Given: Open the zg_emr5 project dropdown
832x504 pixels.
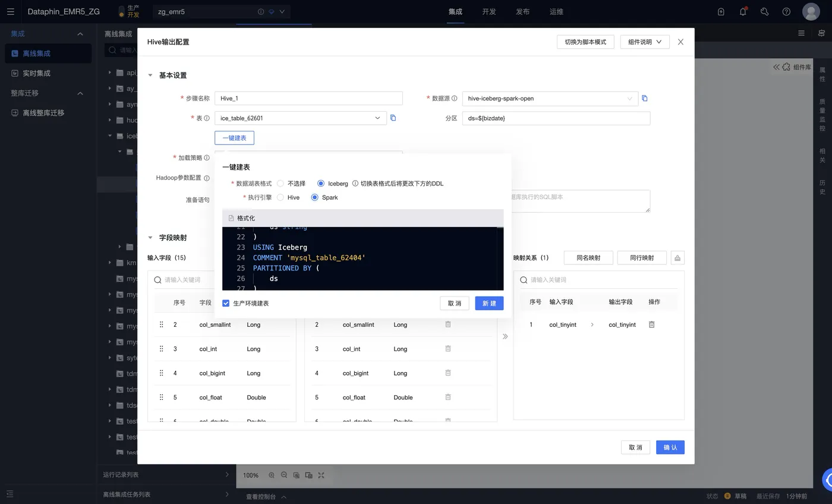Looking at the screenshot, I should [221, 12].
